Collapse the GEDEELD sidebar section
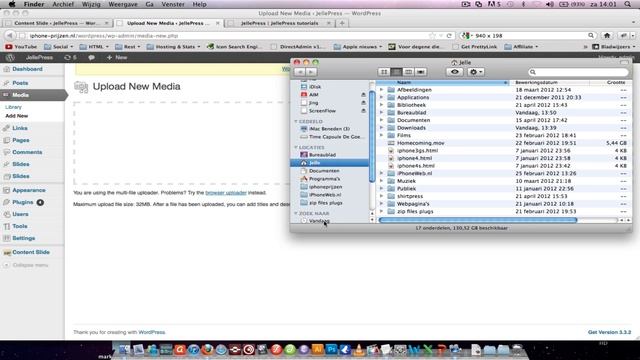640x360 pixels. [x=296, y=122]
